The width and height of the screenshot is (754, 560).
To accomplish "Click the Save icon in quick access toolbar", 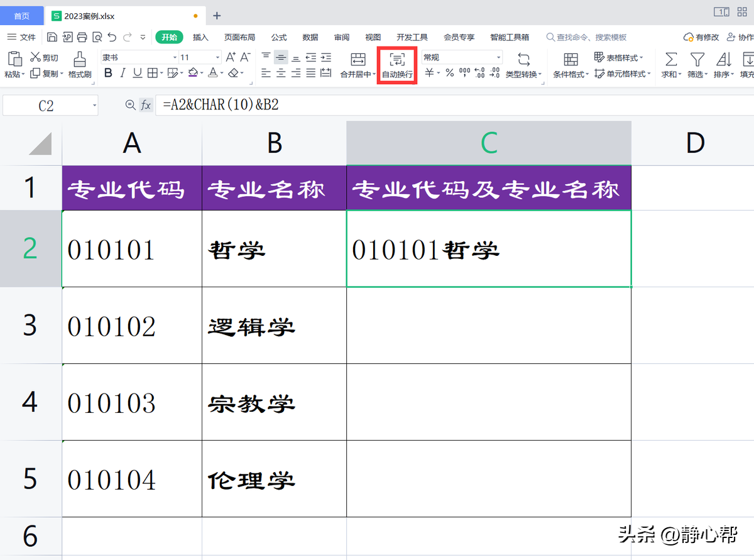I will click(x=52, y=37).
